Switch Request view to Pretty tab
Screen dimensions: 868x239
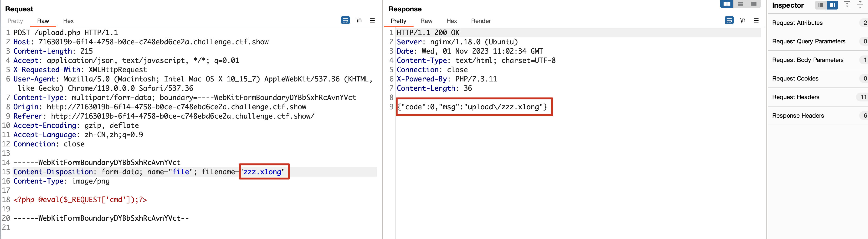tap(15, 21)
